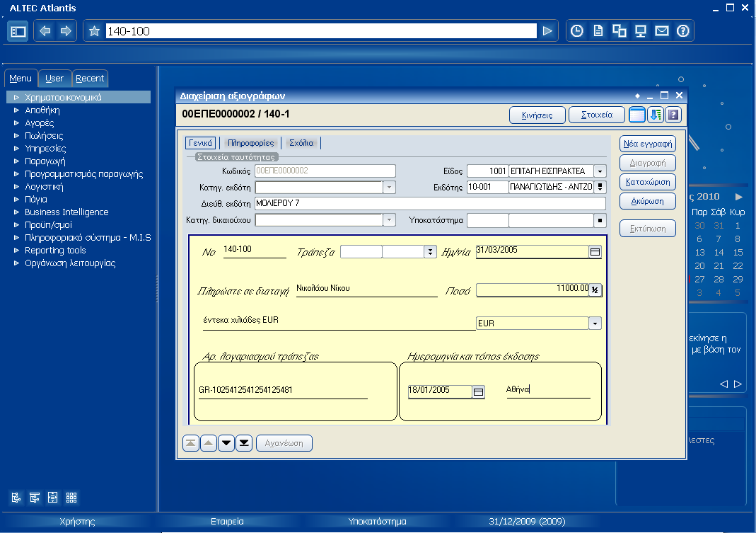Screen dimensions: 756x533
Task: Expand the Business Intelligence node
Action: [16, 212]
